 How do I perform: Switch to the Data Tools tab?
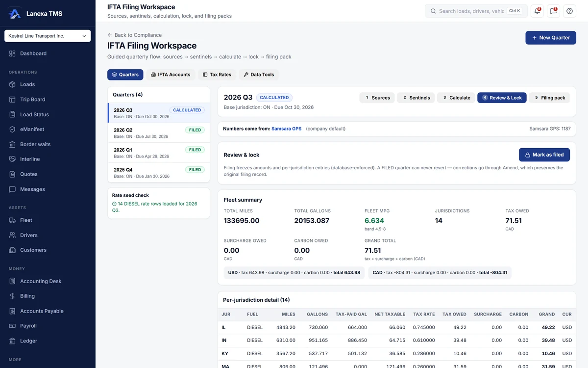point(259,75)
